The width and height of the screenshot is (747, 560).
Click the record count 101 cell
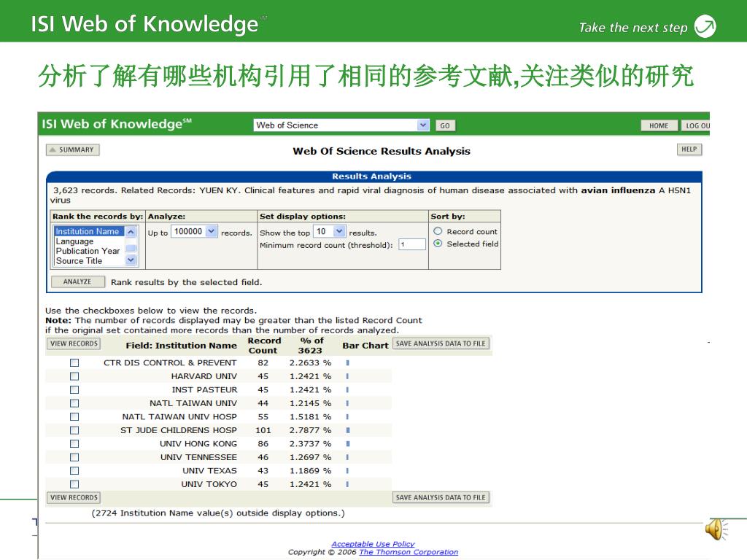click(263, 430)
